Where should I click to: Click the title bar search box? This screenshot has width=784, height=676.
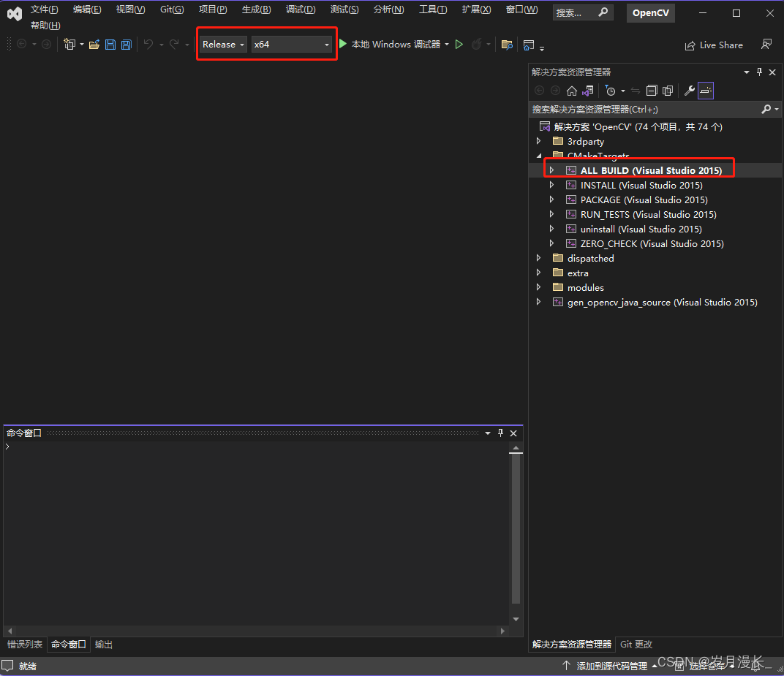click(x=576, y=12)
